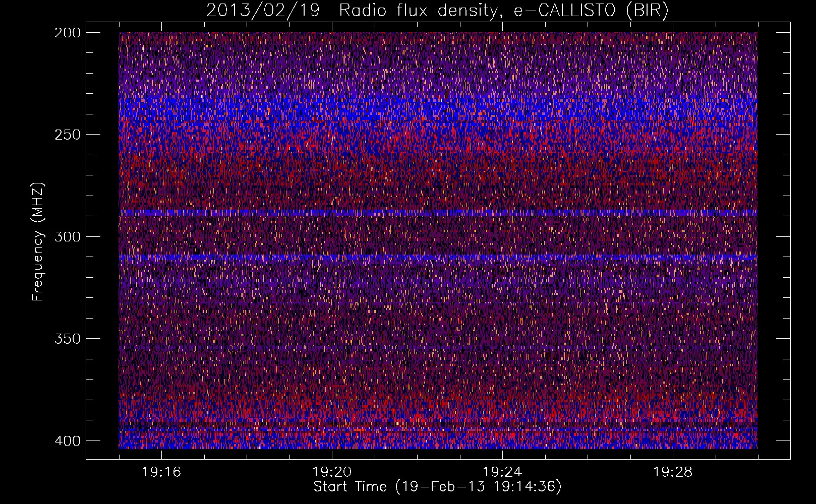Click the '400' frequency tick label
Viewport: 816px width, 504px height.
click(67, 440)
